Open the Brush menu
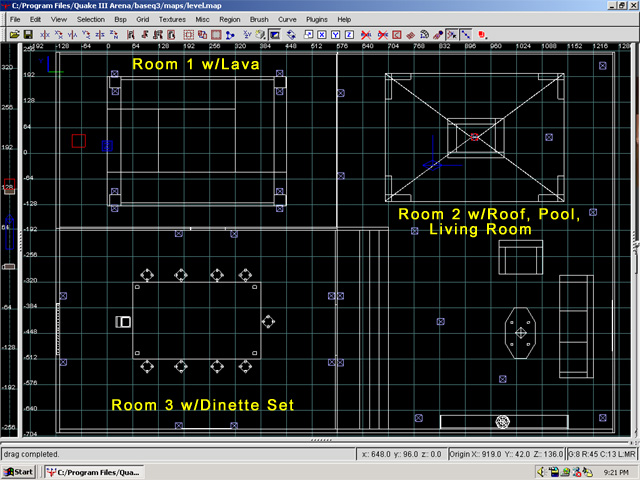The image size is (640, 480). (x=259, y=19)
